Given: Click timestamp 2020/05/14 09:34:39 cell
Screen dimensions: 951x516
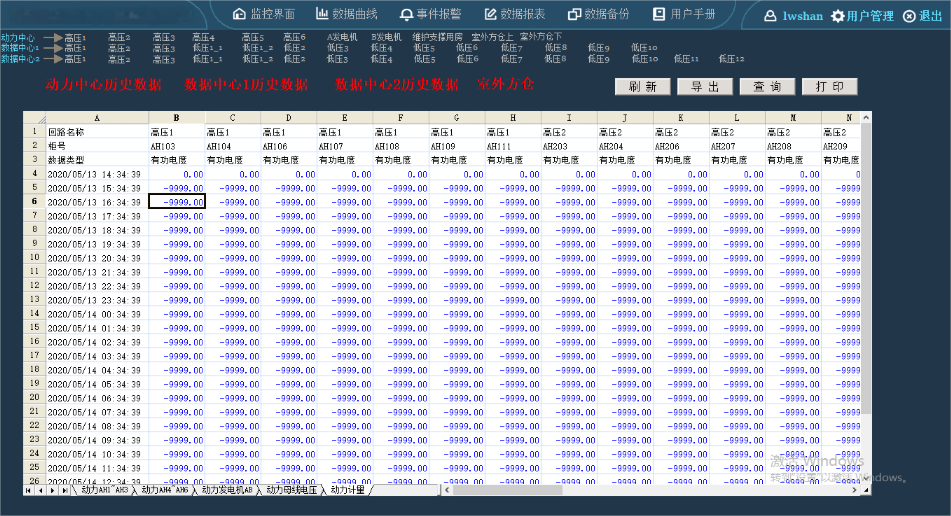Looking at the screenshot, I should coord(97,440).
